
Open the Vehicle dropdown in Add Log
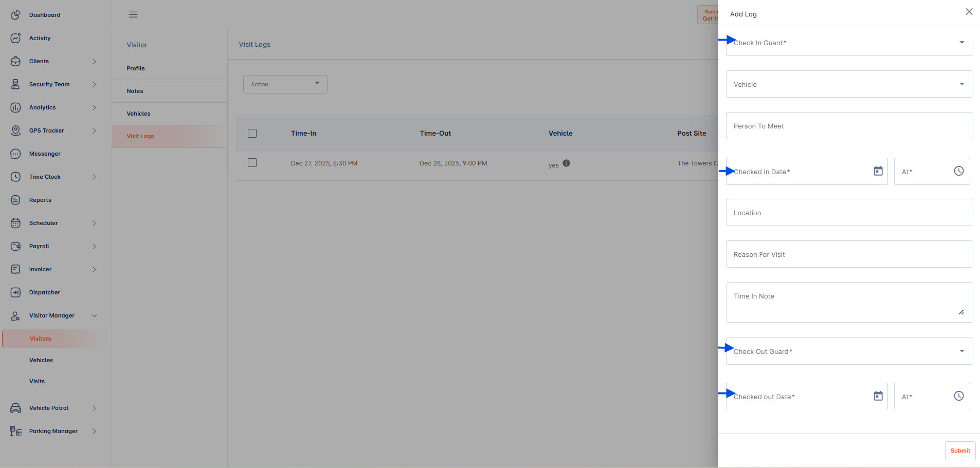849,84
